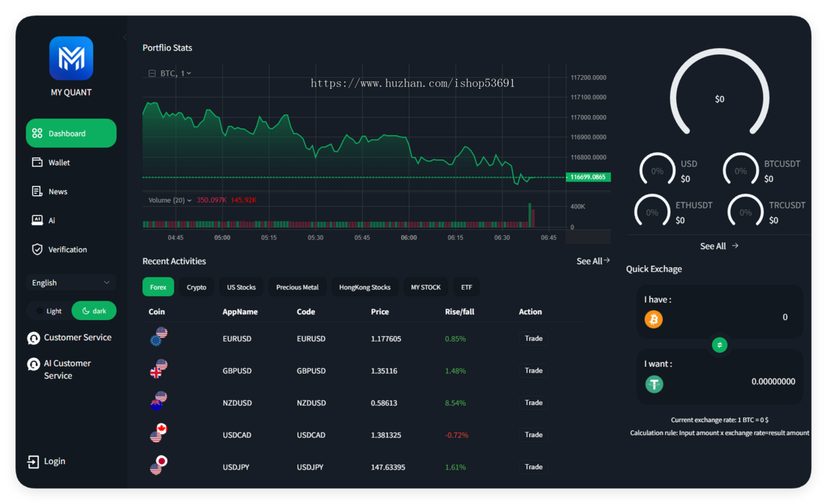Click the AI Customer Service headset icon
The image size is (827, 504).
(33, 364)
